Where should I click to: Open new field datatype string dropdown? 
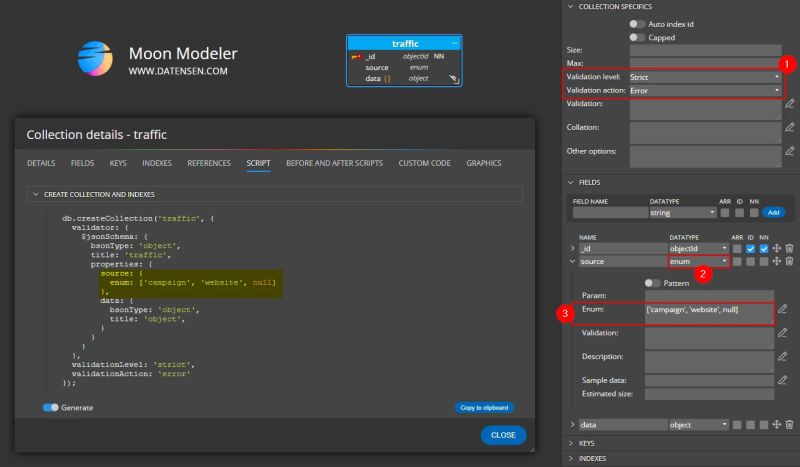tap(683, 213)
